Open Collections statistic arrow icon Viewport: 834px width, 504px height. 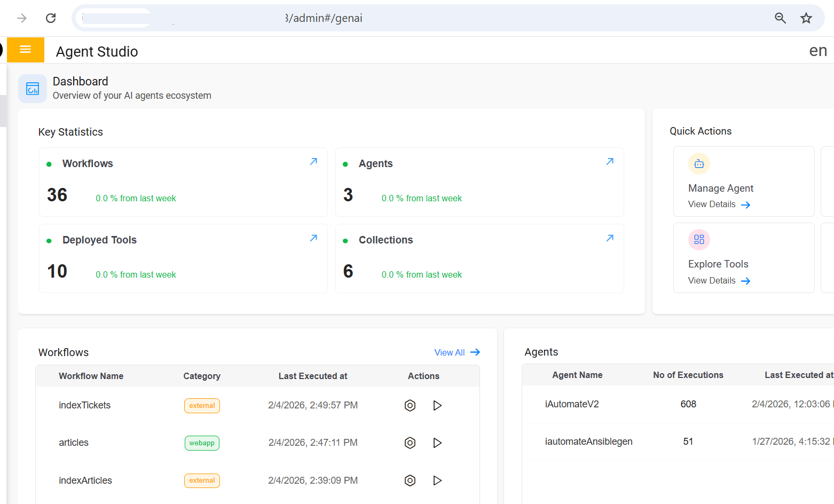click(x=610, y=238)
